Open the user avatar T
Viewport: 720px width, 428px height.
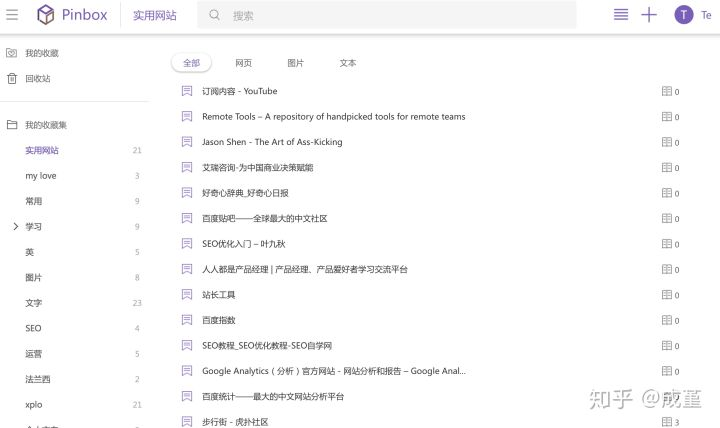pyautogui.click(x=684, y=15)
